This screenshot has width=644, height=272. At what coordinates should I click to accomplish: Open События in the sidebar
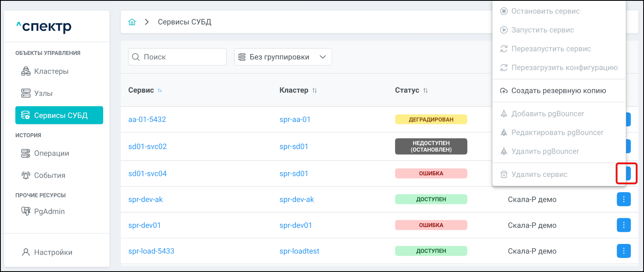(x=49, y=175)
